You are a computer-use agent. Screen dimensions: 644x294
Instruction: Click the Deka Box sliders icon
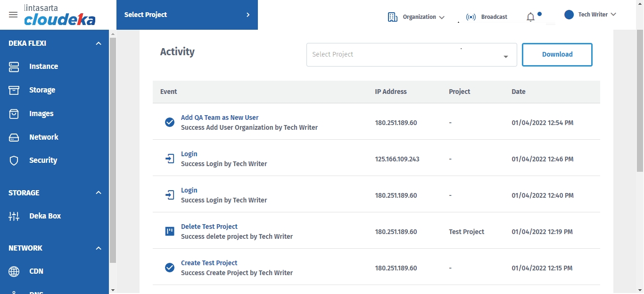pos(14,216)
